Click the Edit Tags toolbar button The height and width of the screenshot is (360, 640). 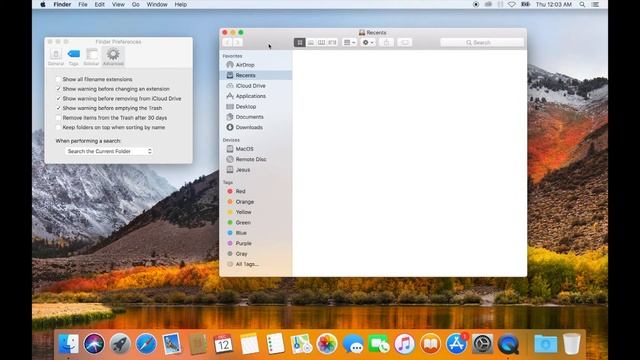click(404, 42)
